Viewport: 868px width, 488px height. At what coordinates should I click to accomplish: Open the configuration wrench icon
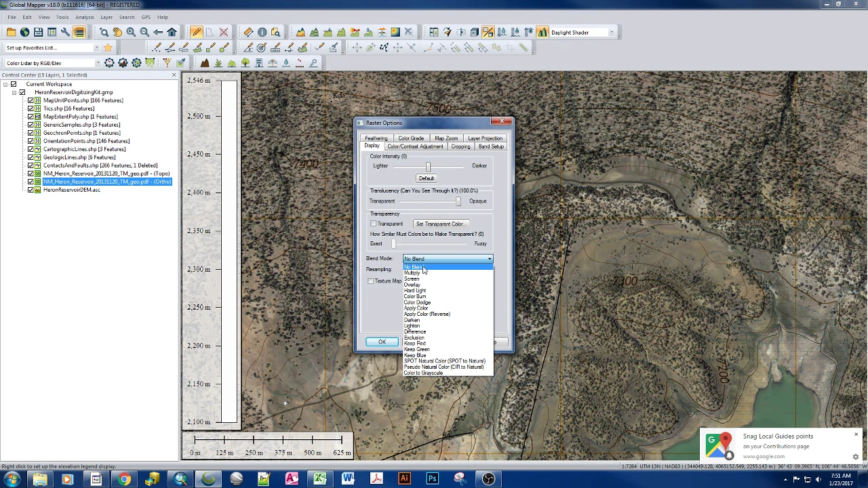point(66,33)
